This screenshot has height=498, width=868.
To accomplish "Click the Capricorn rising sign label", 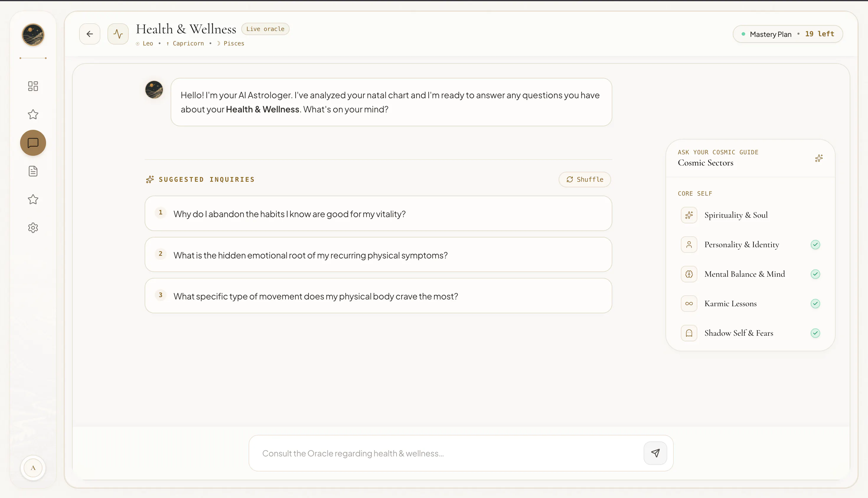I will 185,43.
